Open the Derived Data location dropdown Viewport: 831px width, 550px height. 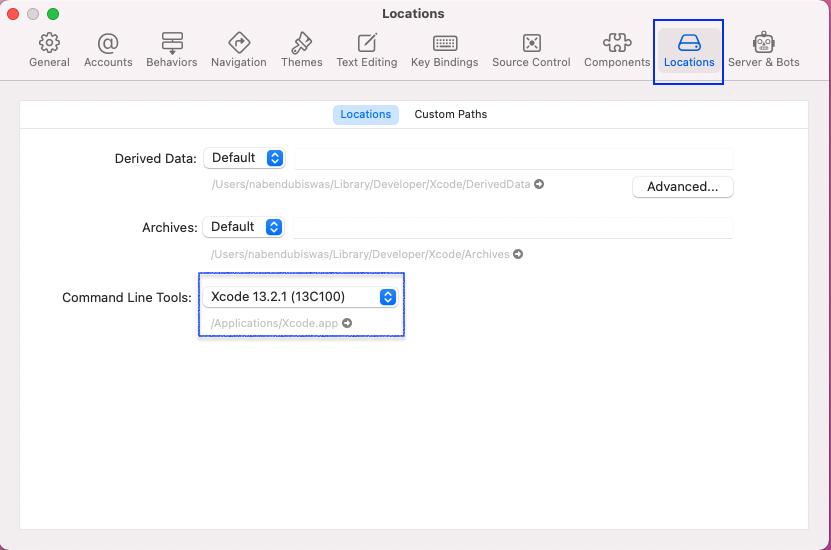244,158
